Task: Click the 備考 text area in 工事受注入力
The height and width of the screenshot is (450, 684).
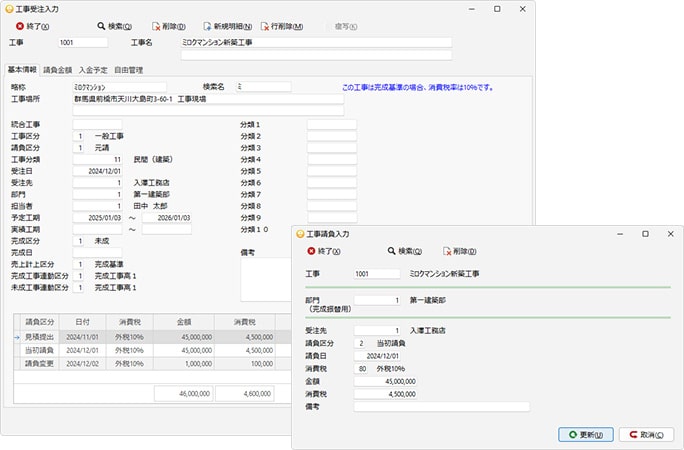Action: pos(266,279)
